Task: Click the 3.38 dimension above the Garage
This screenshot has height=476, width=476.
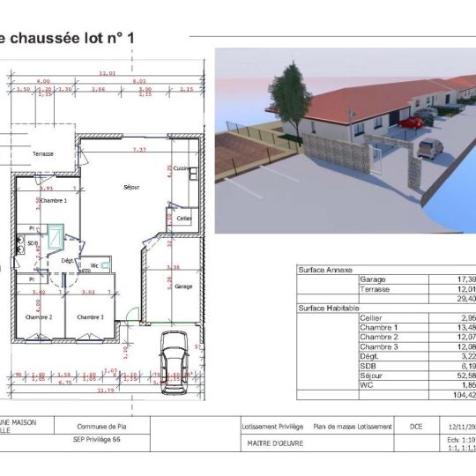Action: 174,267
